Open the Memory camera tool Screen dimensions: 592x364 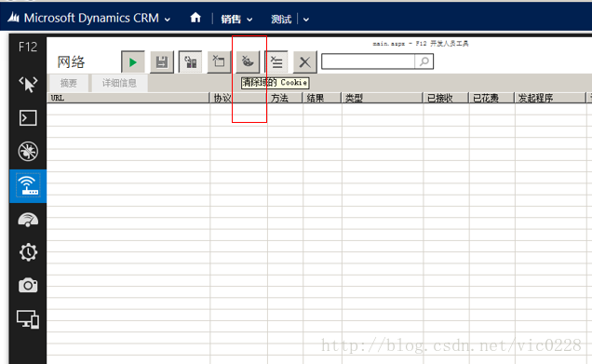(28, 286)
